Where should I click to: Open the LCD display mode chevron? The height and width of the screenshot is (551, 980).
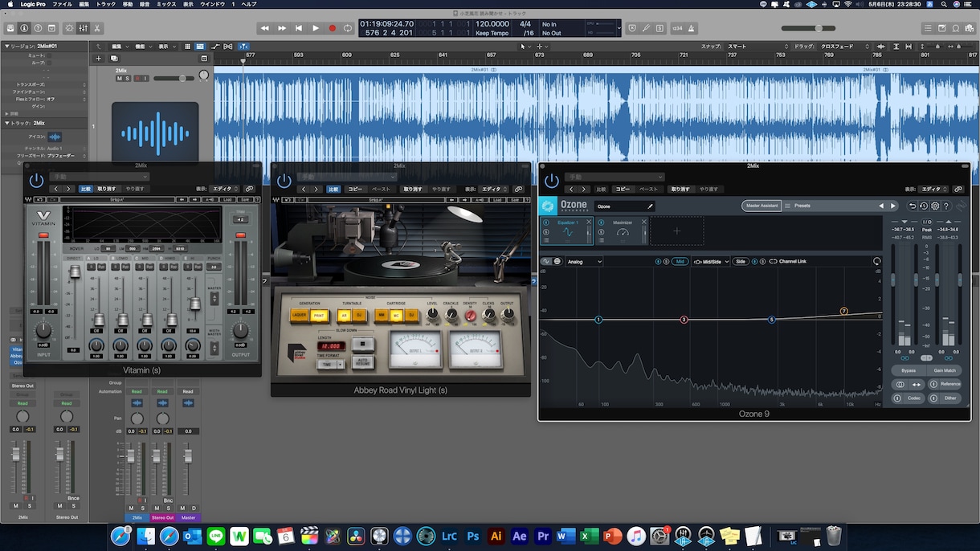(619, 29)
